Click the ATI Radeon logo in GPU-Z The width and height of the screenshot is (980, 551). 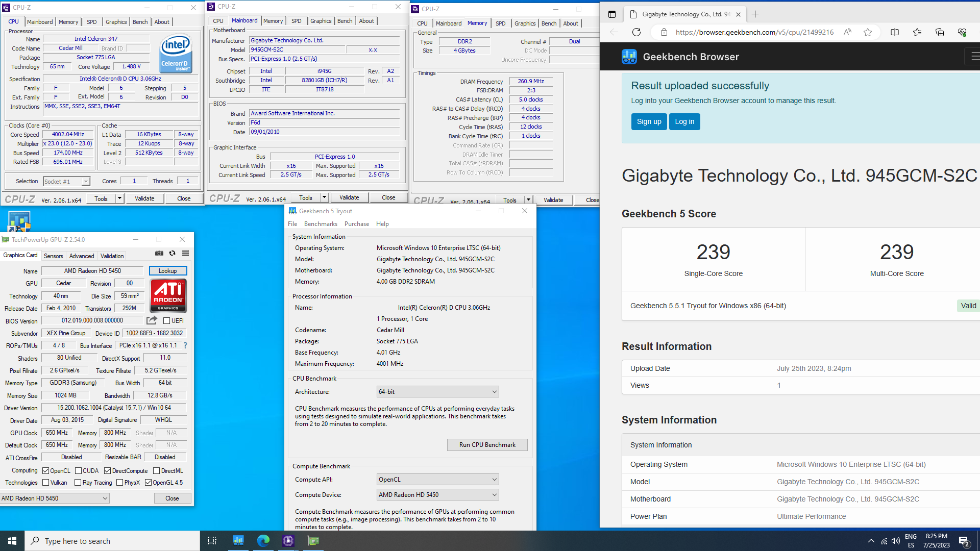coord(168,295)
